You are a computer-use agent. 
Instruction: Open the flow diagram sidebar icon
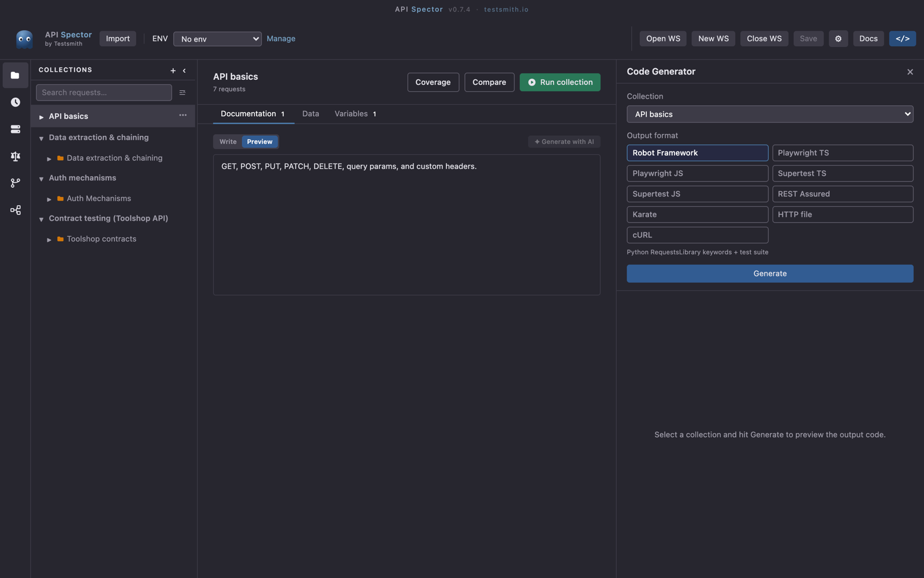tap(15, 210)
